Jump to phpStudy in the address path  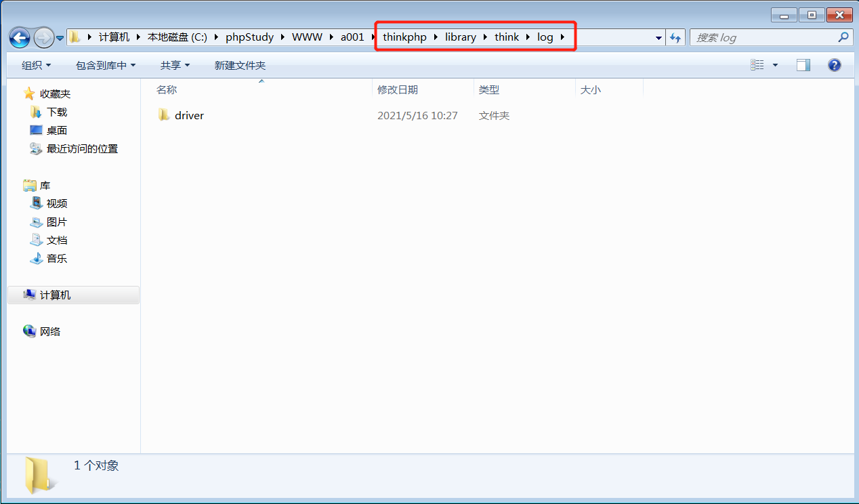(x=249, y=37)
